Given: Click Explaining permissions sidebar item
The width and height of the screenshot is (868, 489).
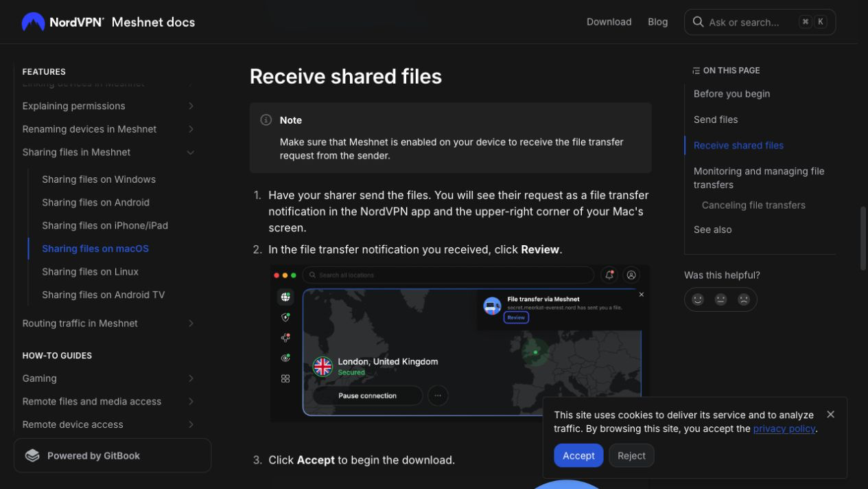Looking at the screenshot, I should pyautogui.click(x=73, y=106).
